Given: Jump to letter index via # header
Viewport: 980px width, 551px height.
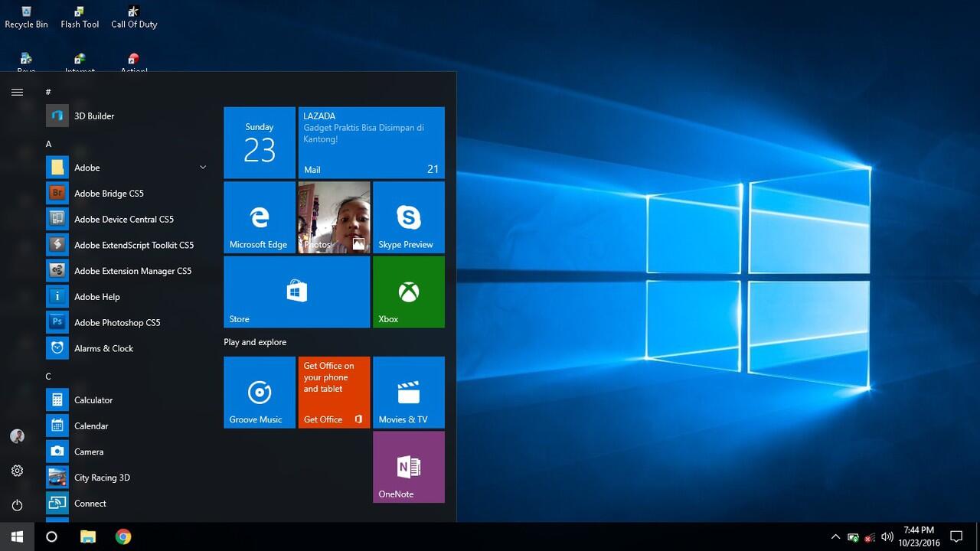Looking at the screenshot, I should click(x=48, y=92).
